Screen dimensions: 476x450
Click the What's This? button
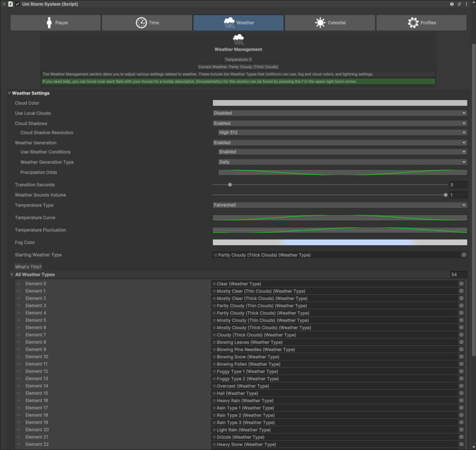(x=28, y=267)
